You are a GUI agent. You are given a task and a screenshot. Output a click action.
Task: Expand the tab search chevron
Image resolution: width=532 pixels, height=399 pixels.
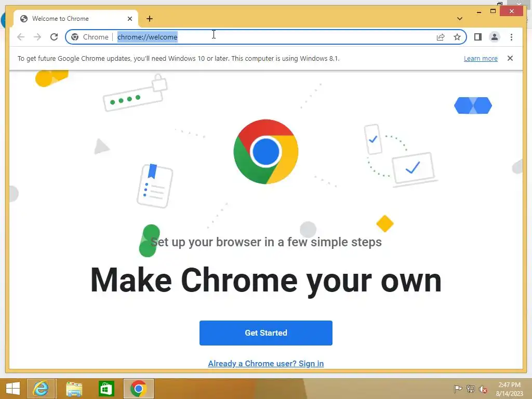point(460,19)
